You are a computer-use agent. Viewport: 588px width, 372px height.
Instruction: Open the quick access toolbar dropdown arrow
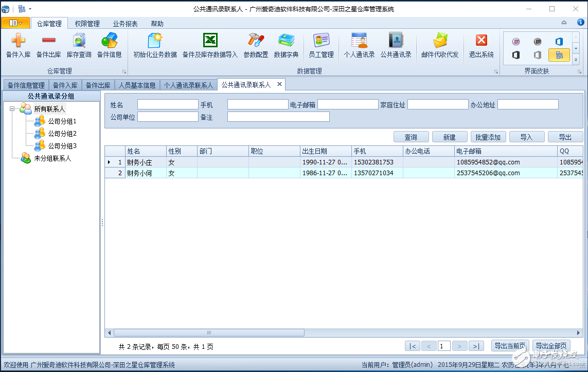pyautogui.click(x=29, y=8)
